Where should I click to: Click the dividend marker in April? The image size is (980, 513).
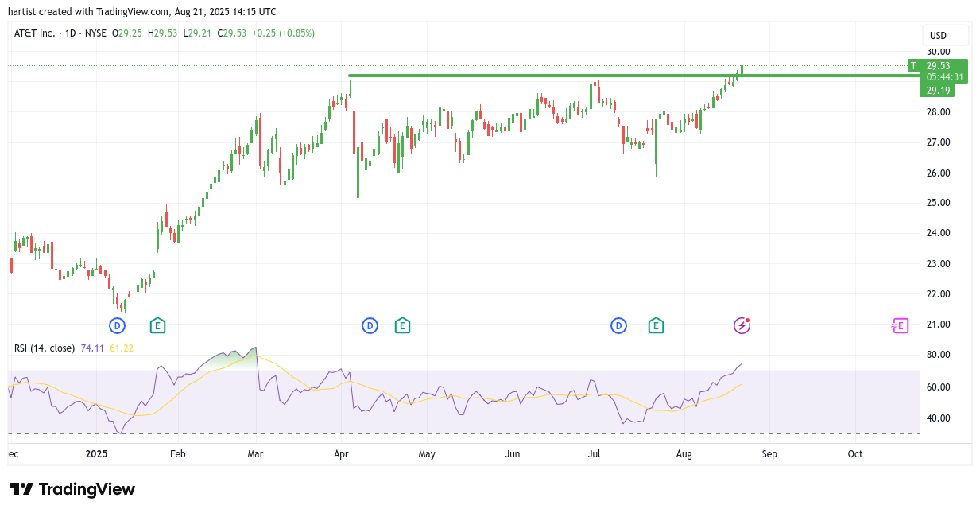(x=370, y=325)
